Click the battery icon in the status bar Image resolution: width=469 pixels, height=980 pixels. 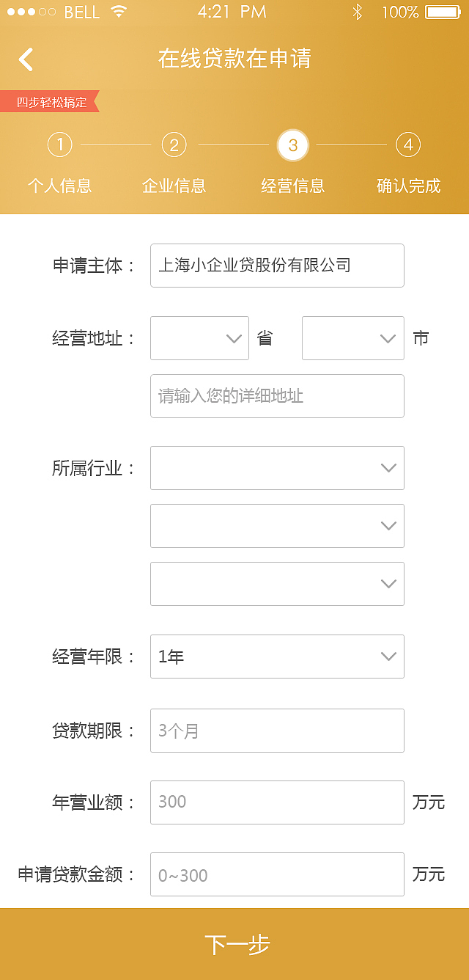point(441,11)
